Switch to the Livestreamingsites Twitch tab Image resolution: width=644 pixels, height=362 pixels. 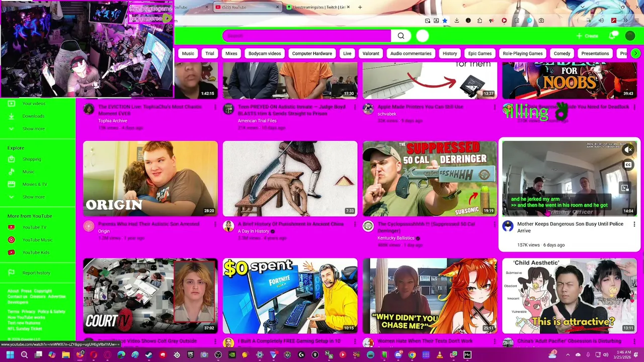319,7
